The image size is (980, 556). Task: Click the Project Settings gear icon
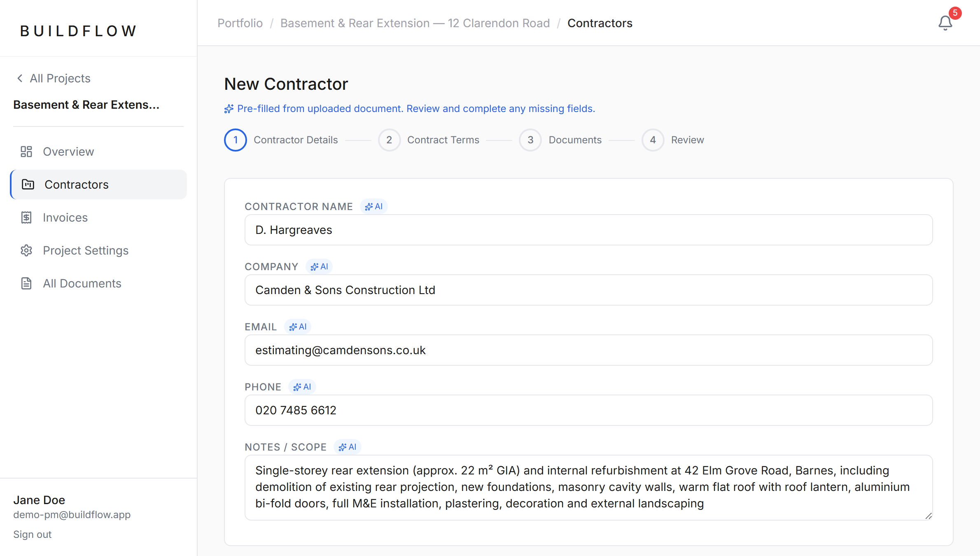click(x=26, y=250)
